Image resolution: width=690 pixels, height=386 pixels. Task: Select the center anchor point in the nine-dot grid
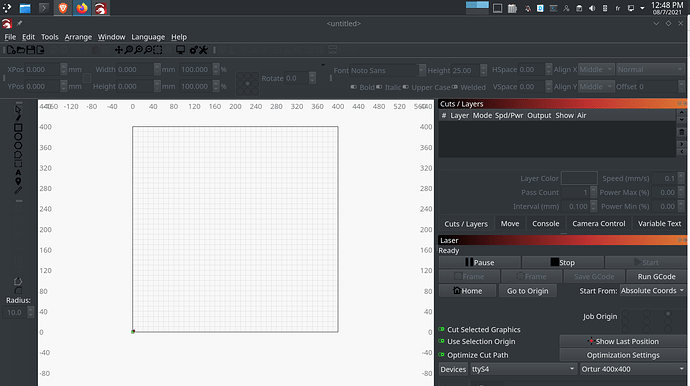click(247, 83)
